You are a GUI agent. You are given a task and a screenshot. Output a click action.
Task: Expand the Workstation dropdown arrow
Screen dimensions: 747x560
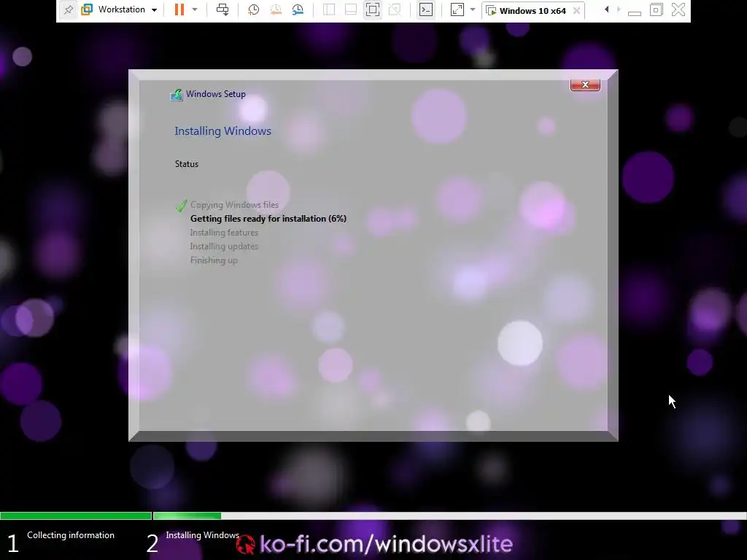[154, 10]
